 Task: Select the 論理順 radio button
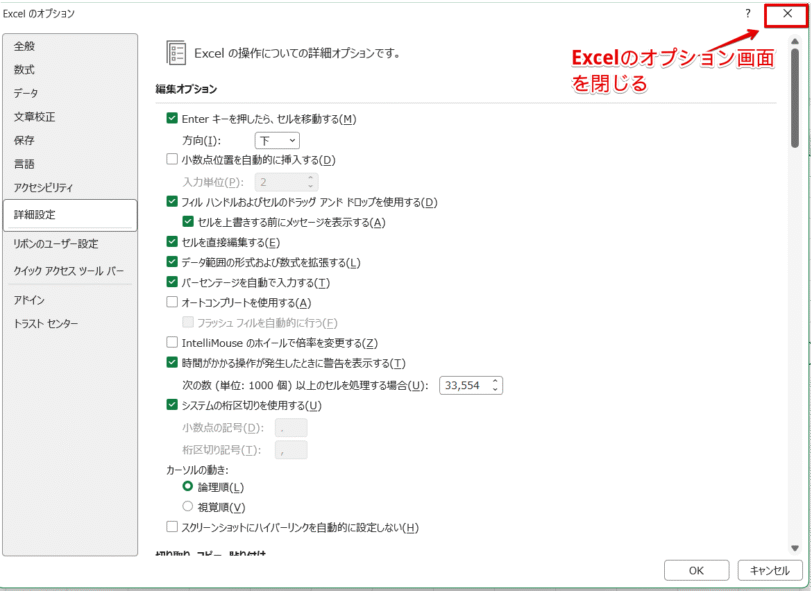click(x=187, y=486)
